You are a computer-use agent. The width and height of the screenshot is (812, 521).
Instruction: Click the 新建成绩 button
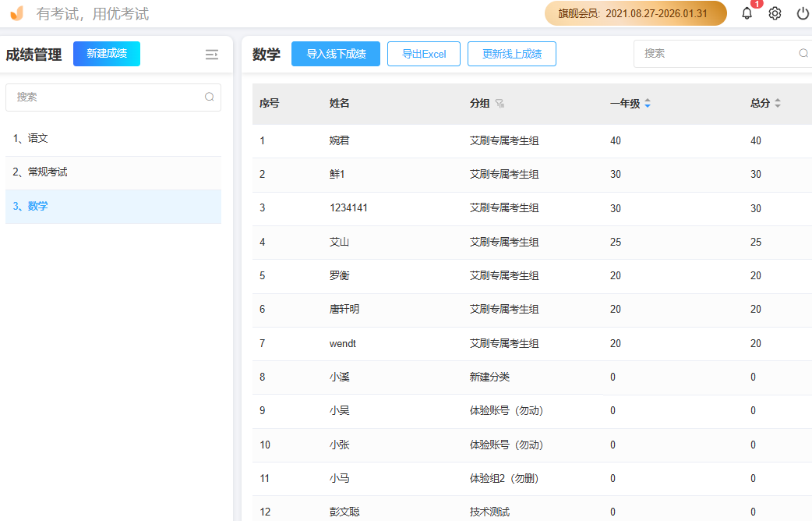(x=106, y=54)
